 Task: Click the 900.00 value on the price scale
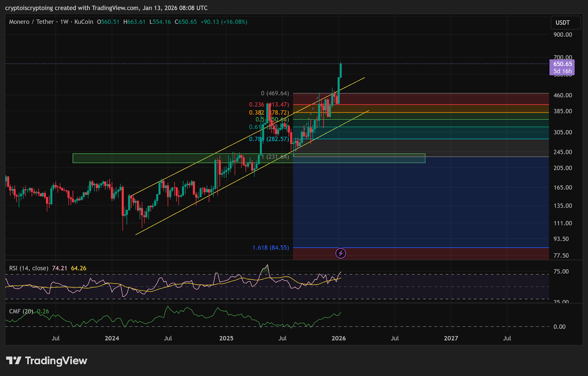tap(563, 35)
